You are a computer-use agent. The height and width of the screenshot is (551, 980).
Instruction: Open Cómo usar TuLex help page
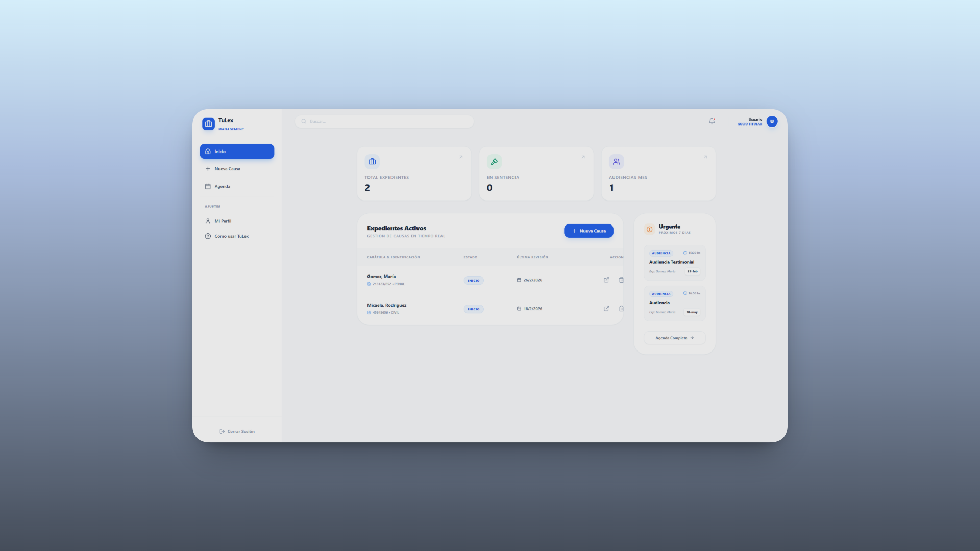[x=237, y=236]
